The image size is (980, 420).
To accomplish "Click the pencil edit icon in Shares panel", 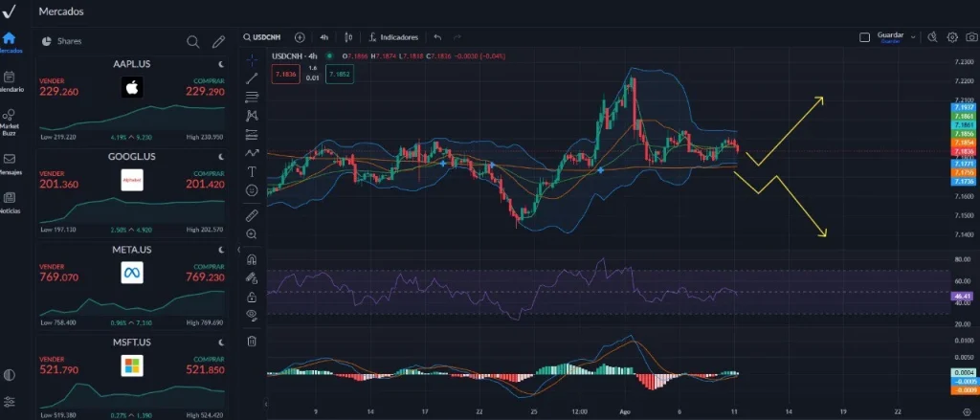I will (x=218, y=42).
